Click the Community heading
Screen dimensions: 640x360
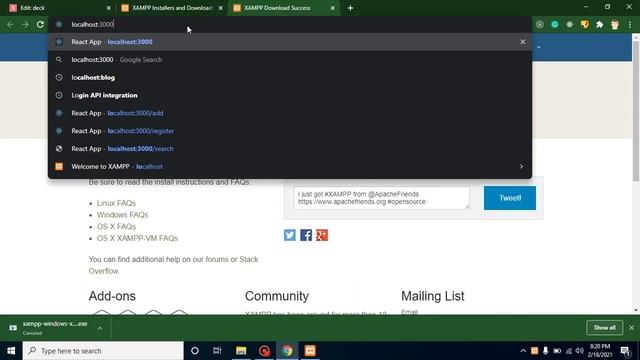tap(277, 296)
